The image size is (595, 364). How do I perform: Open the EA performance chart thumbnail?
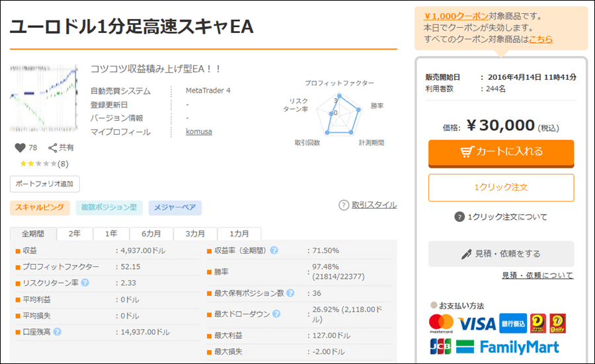(44, 99)
